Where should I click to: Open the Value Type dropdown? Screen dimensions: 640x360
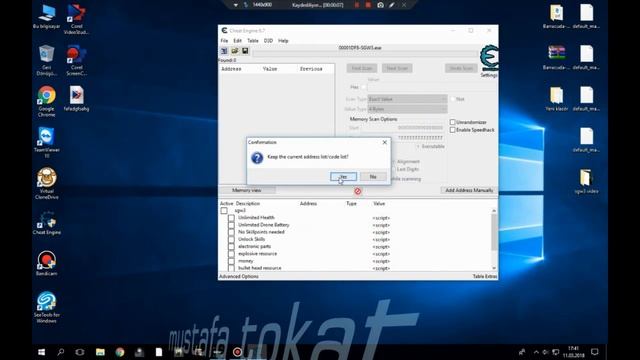407,109
